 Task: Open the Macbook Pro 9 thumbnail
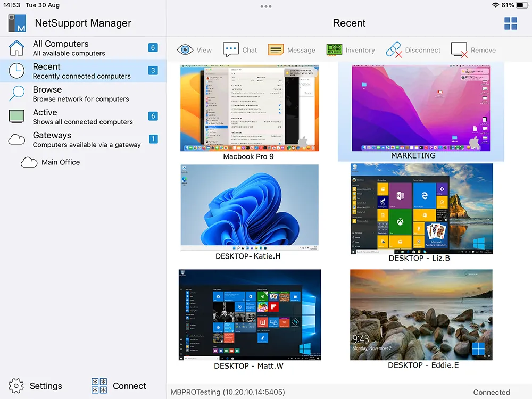click(250, 108)
